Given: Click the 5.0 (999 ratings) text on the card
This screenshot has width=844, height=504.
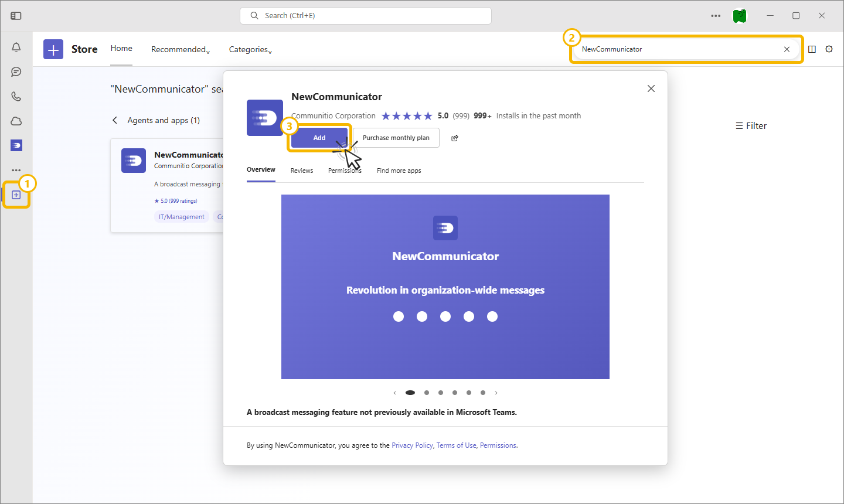Looking at the screenshot, I should pos(176,201).
